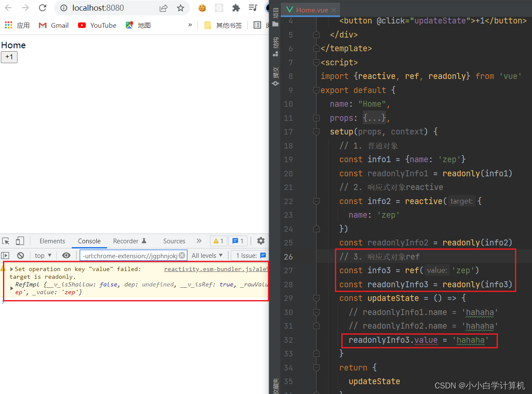Open the 项目 project tool window
Screen dimensions: 532x394
pos(276,17)
